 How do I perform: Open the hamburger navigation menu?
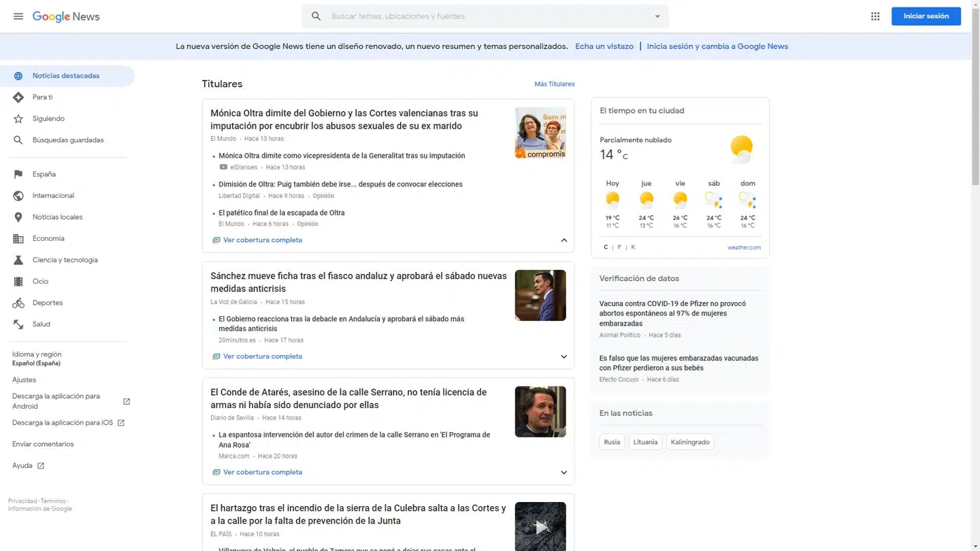pos(18,16)
